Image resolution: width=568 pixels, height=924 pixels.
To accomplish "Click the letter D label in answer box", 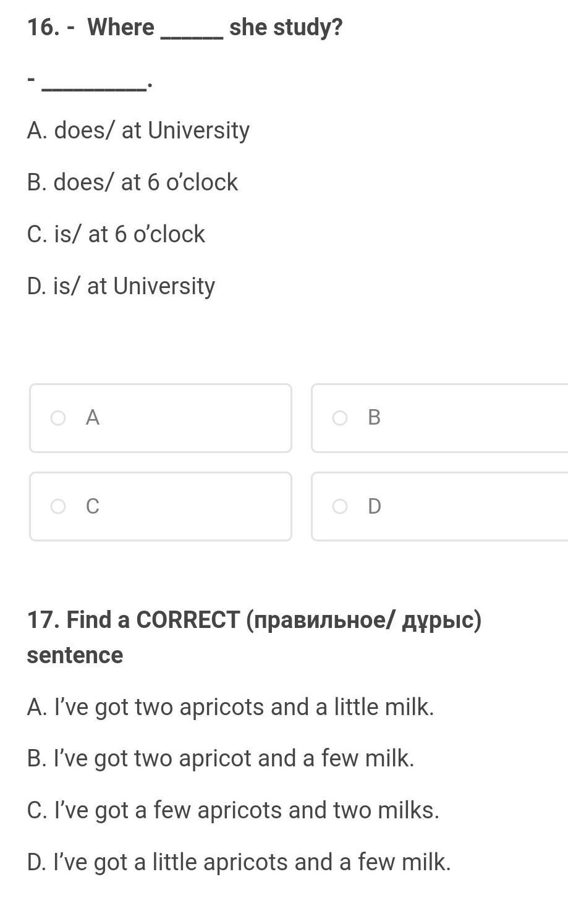I will pyautogui.click(x=375, y=506).
